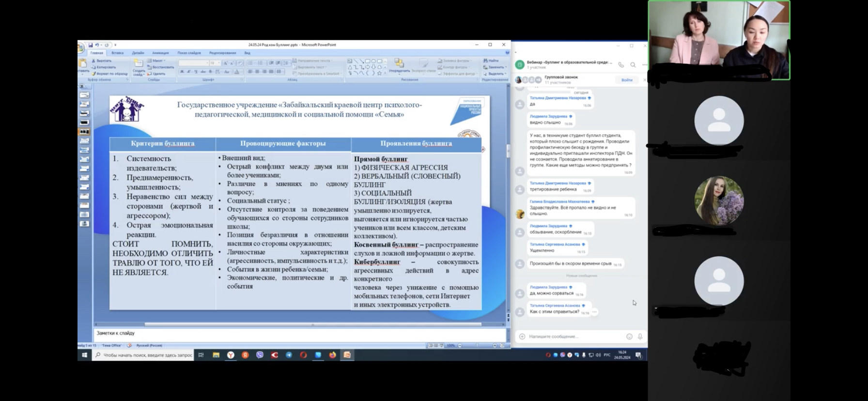Click the Найти (Find) icon in ribbon
Screen dimensions: 868x401
point(493,61)
